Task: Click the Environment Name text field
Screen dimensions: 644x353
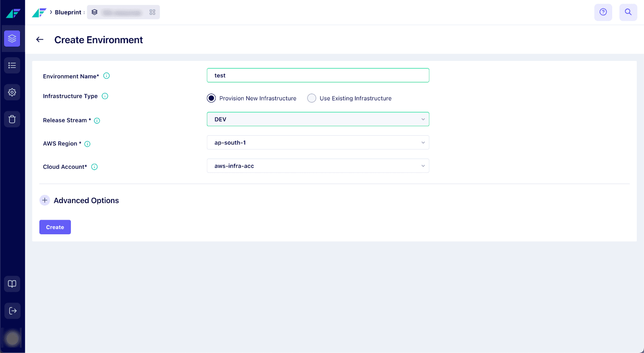Action: pyautogui.click(x=318, y=75)
